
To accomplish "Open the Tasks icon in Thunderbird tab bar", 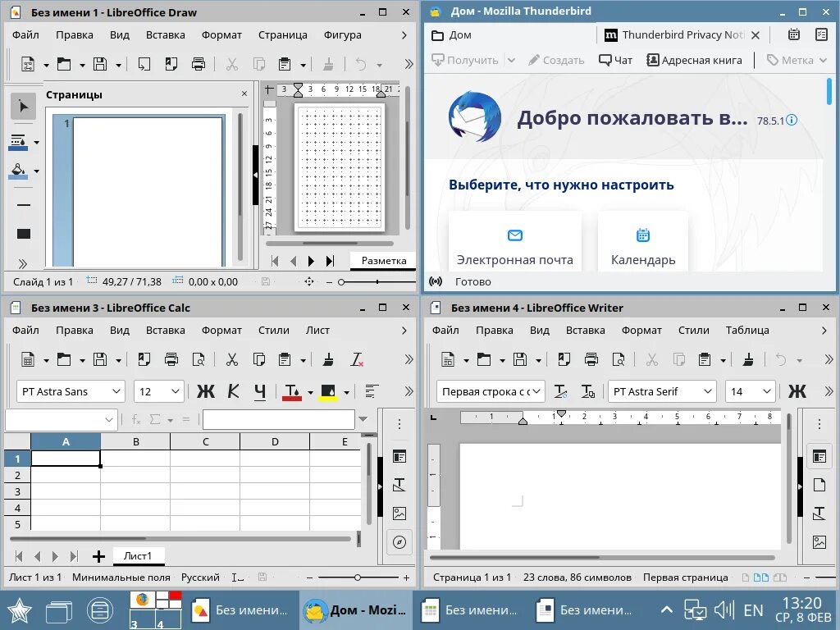I will point(821,34).
